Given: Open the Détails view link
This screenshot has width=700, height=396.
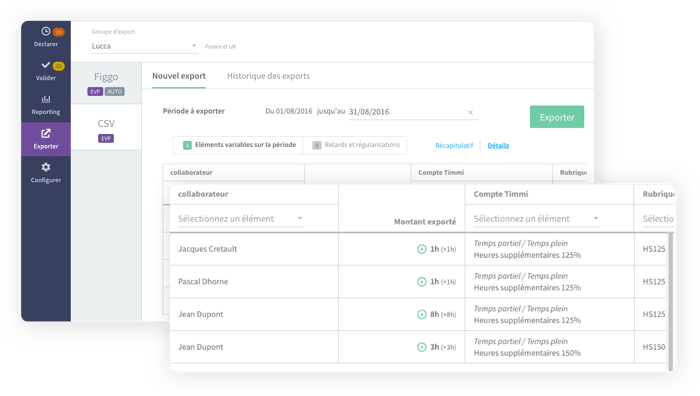Looking at the screenshot, I should [498, 146].
